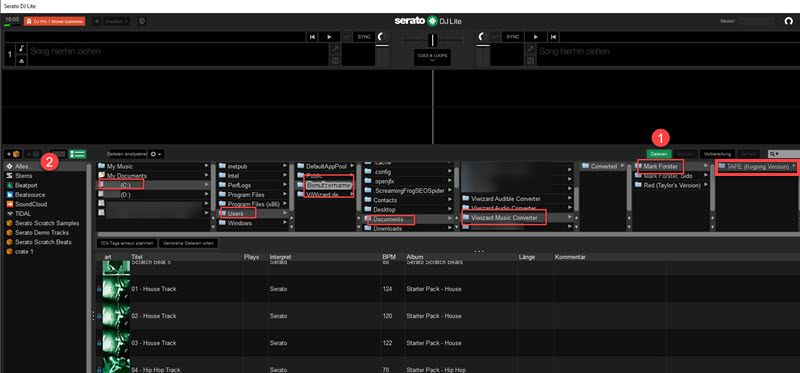Open the Red (Taylor's Version) folder
The width and height of the screenshot is (800, 373).
(671, 185)
